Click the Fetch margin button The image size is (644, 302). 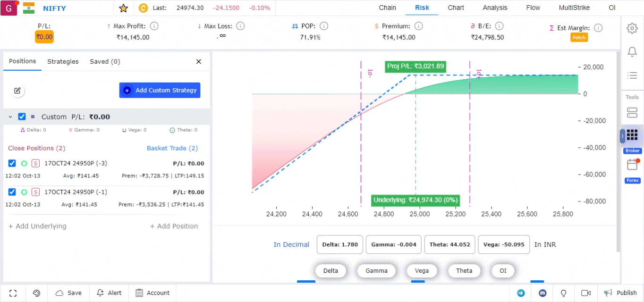579,38
